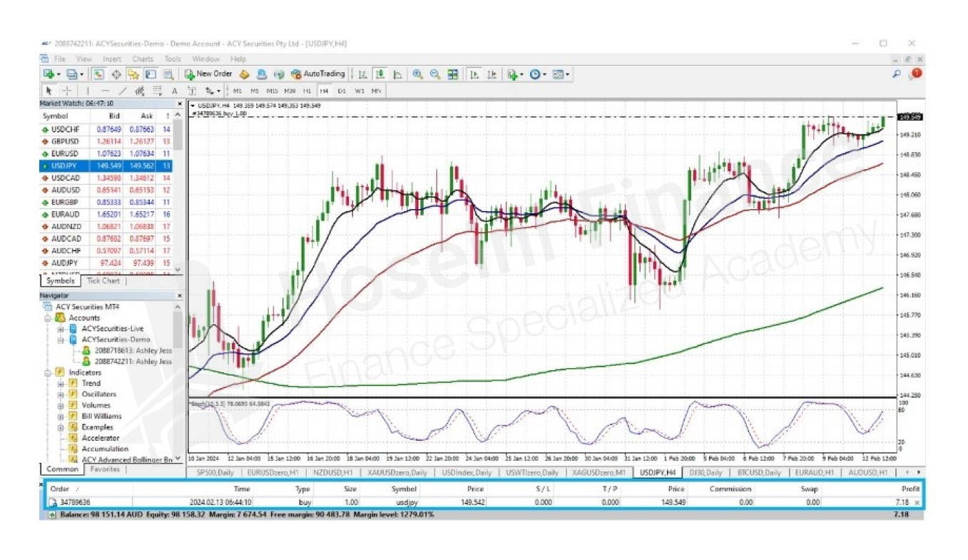Close the Navigator panel
The width and height of the screenshot is (968, 560).
pos(180,295)
